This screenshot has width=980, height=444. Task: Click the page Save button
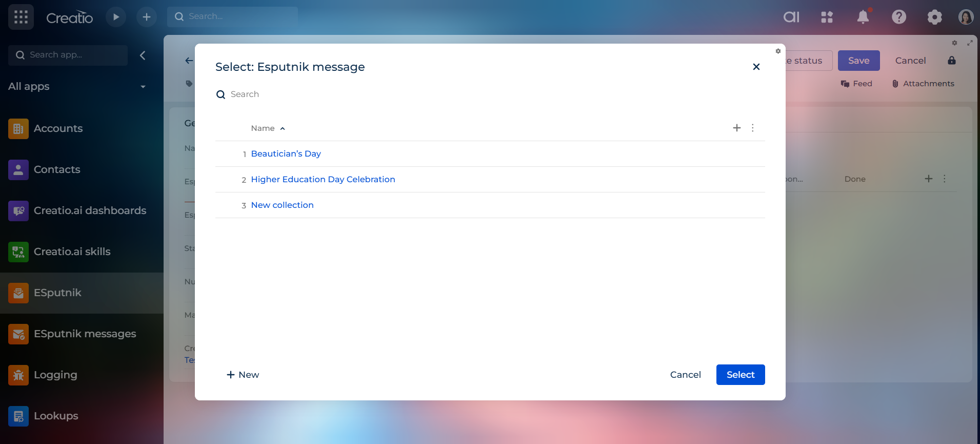pos(859,61)
